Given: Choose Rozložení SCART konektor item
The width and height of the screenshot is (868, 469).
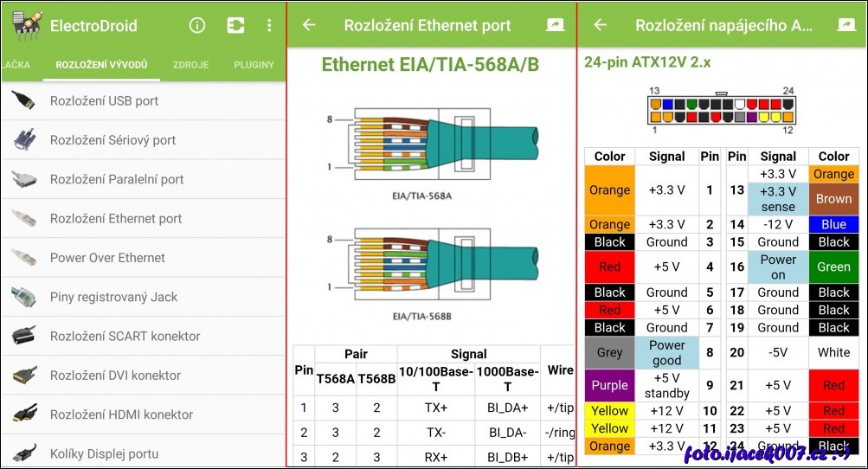Looking at the screenshot, I should (125, 336).
